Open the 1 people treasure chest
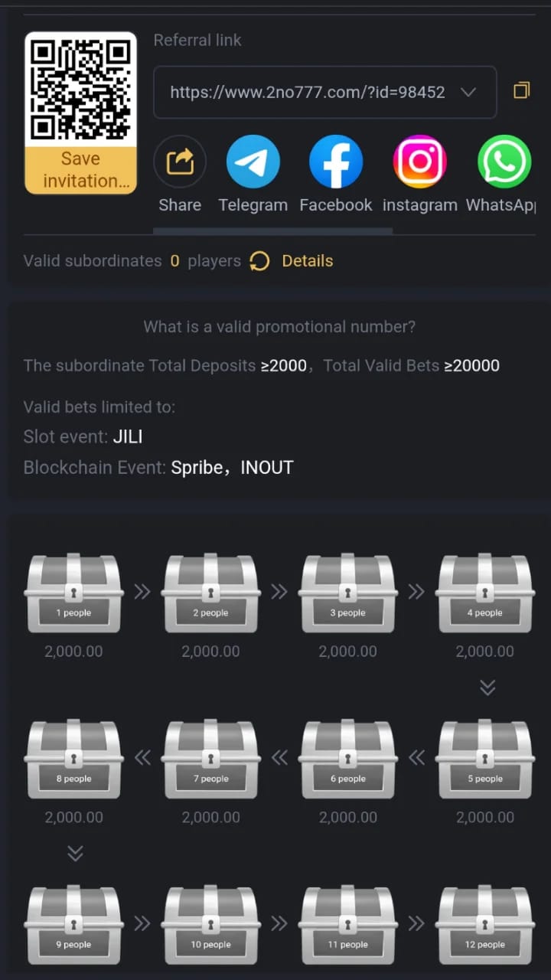551x980 pixels. [x=73, y=593]
